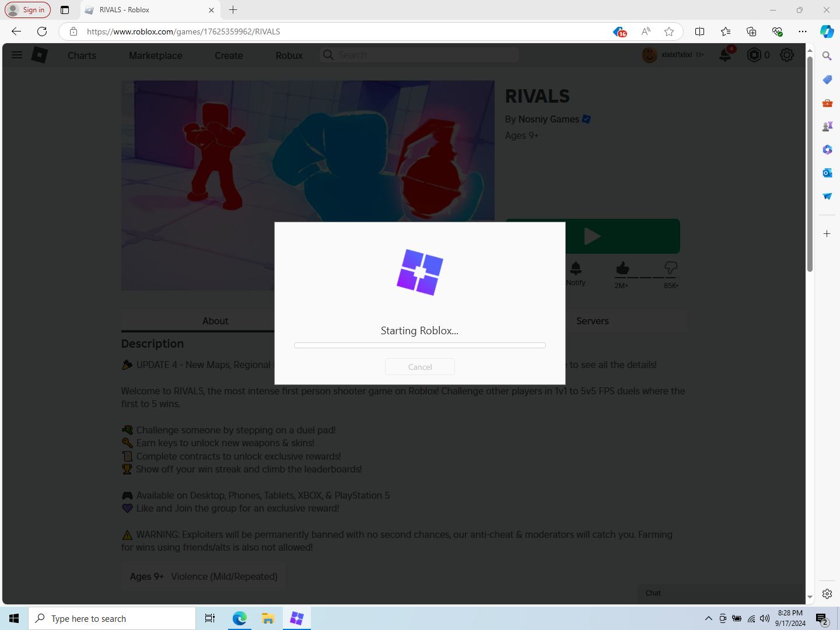Click taskbar search box
Screen dimensions: 840x630
pyautogui.click(x=112, y=618)
